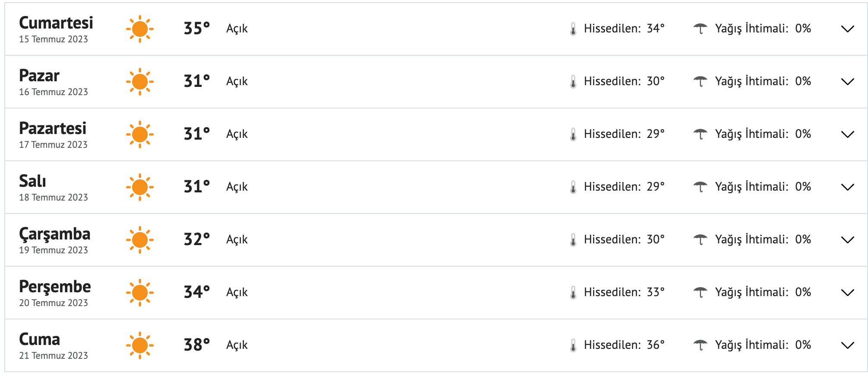Click the thermometer icon in Pazar row
Screen dimensions: 868x383
(573, 82)
